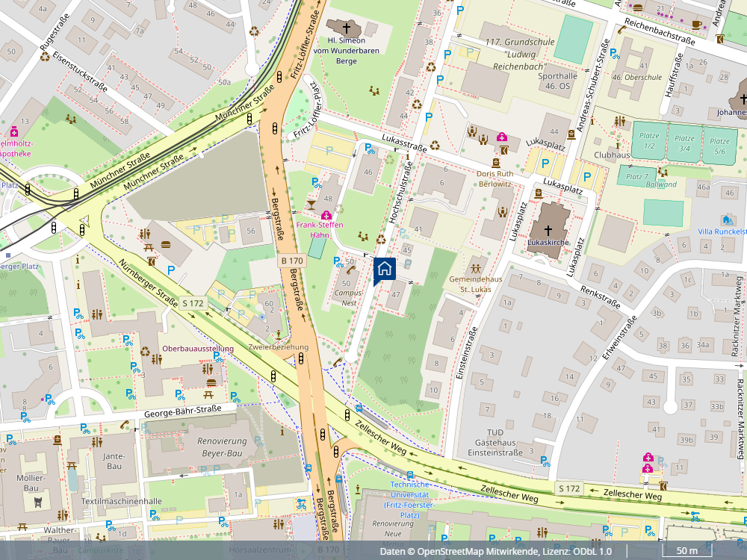
Task: Click the Hochschulstraße street label
Action: click(x=400, y=193)
